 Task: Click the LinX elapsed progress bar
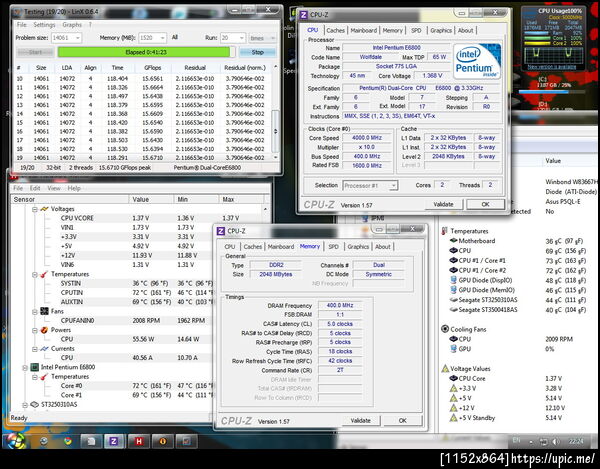click(146, 52)
